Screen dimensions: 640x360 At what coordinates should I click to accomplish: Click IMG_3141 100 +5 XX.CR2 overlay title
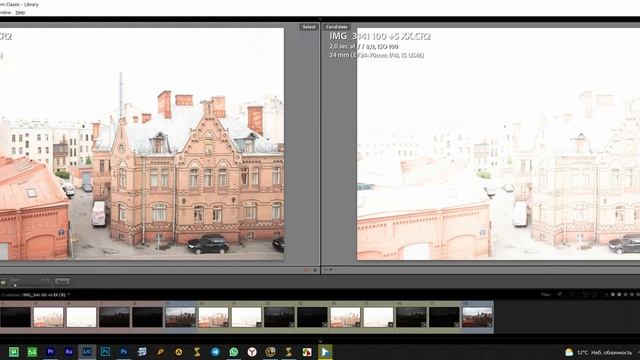[x=380, y=36]
